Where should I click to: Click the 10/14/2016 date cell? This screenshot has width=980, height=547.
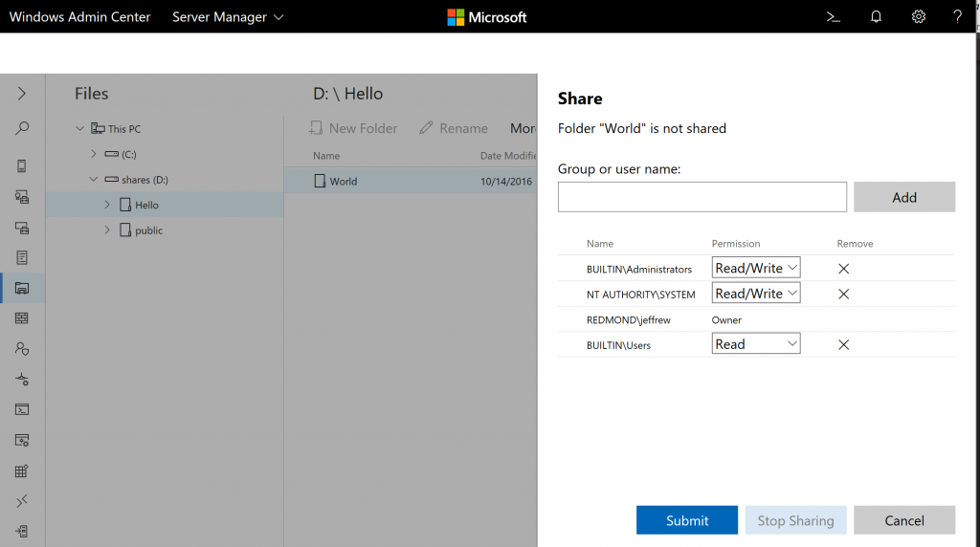(x=506, y=181)
